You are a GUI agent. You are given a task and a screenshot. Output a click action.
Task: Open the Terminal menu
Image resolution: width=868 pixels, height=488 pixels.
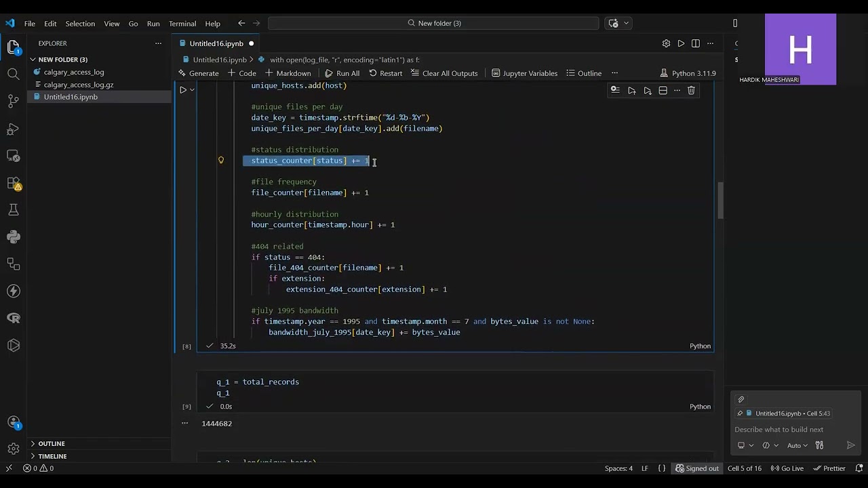pyautogui.click(x=182, y=23)
